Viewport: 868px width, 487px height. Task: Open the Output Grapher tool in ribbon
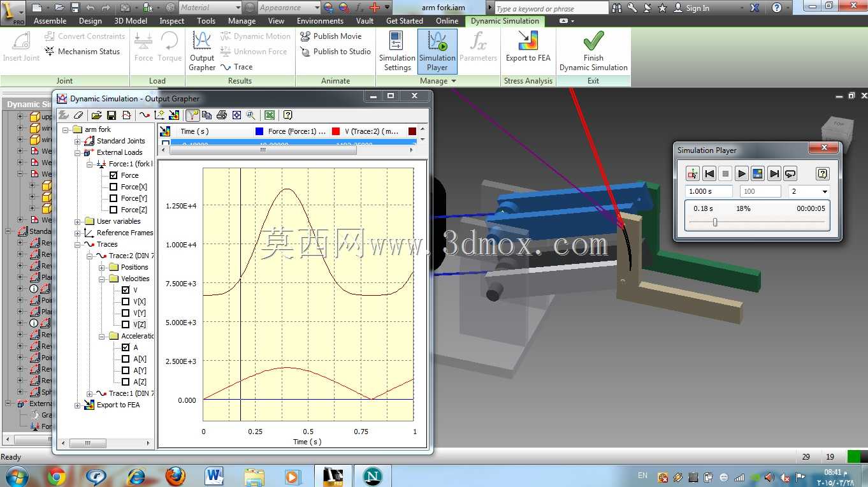click(x=202, y=51)
